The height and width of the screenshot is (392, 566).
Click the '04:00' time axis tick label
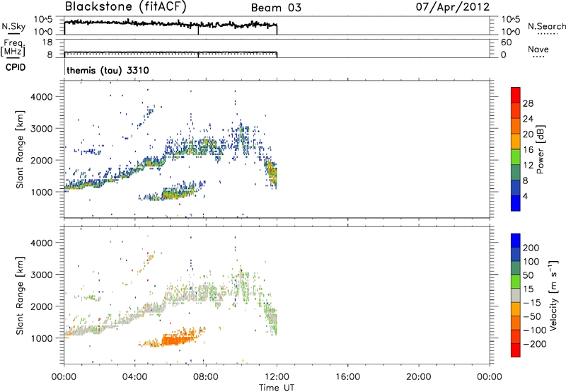pos(134,377)
